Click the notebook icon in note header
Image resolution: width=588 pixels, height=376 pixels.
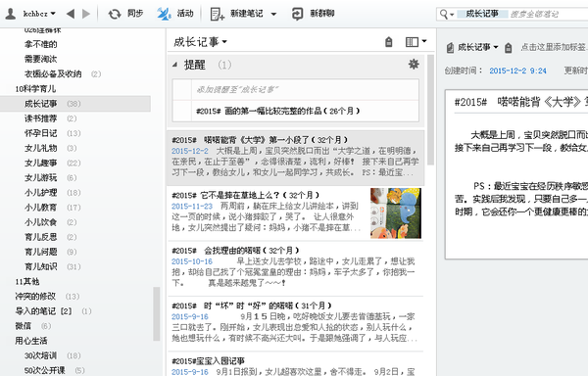[450, 48]
